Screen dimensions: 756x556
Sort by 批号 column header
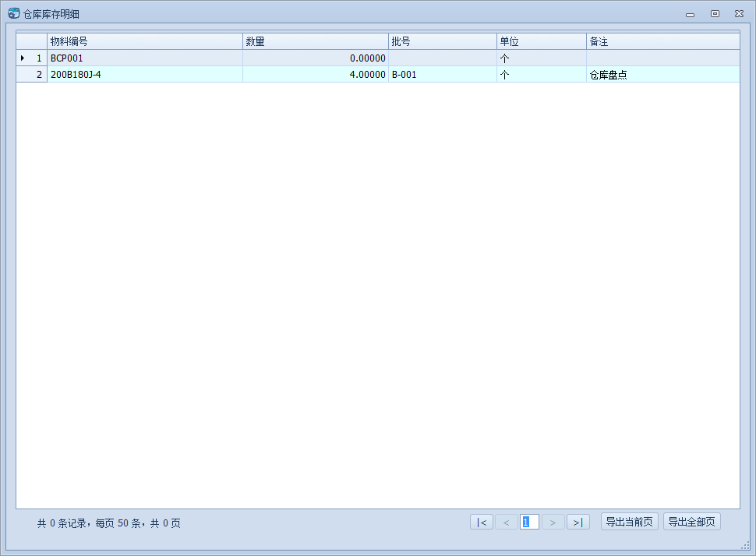coord(443,41)
